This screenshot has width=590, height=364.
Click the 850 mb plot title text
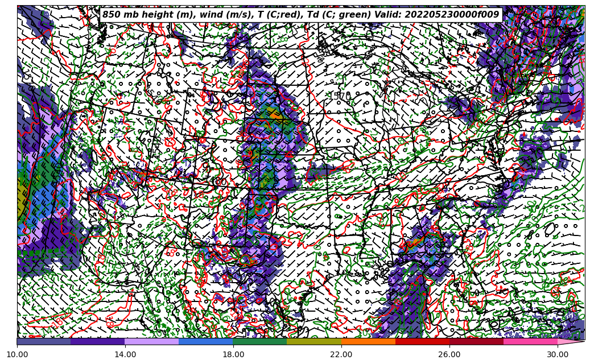[300, 15]
